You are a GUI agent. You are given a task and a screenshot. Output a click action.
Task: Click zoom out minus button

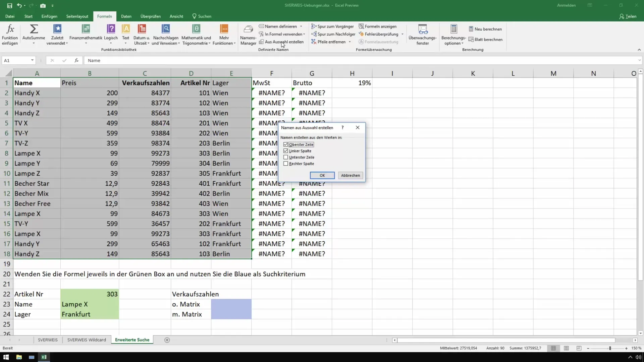588,348
